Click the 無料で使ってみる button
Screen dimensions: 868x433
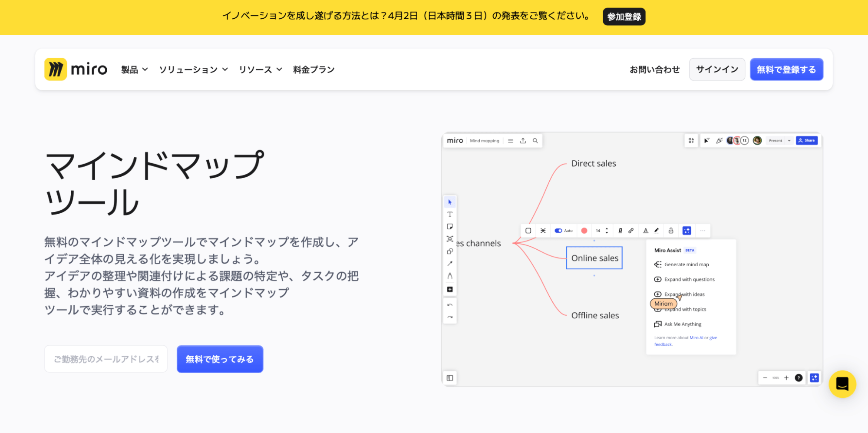click(x=220, y=359)
